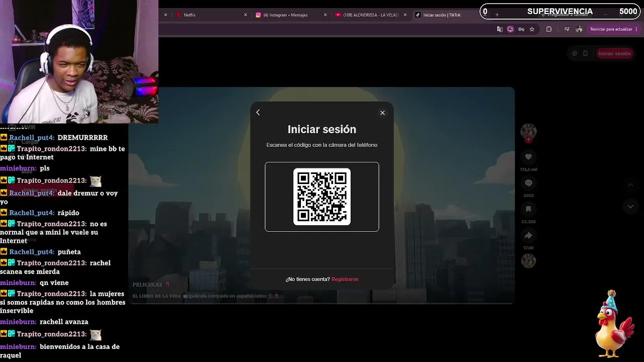The image size is (644, 362).
Task: Click the chat message 'bienvenidos a la casa de raquel'
Action: [x=60, y=351]
